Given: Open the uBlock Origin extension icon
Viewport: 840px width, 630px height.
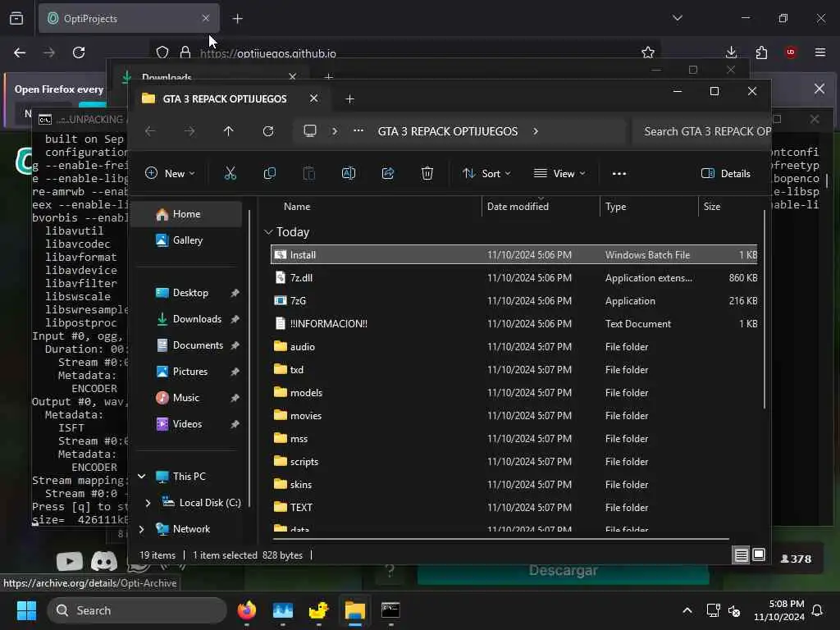Looking at the screenshot, I should click(x=791, y=52).
